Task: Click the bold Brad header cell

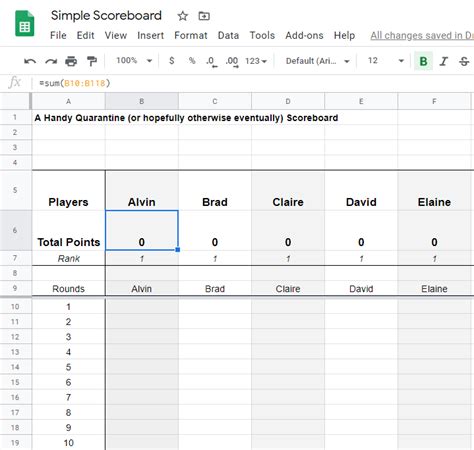Action: tap(215, 190)
